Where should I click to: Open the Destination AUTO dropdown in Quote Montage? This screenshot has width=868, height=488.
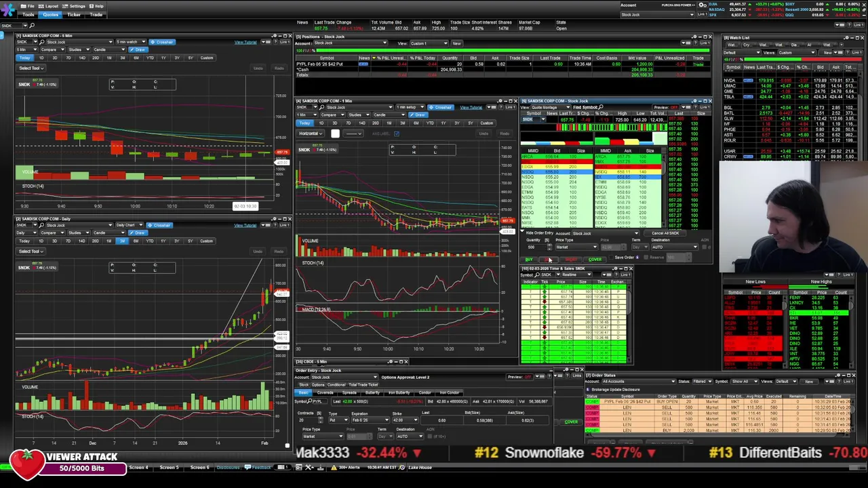[x=673, y=247]
